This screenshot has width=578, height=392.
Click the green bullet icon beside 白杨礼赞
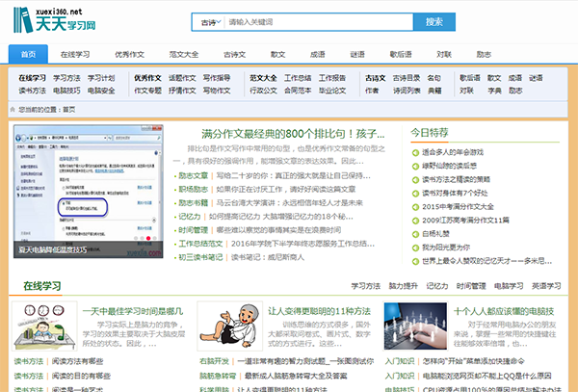click(x=415, y=234)
